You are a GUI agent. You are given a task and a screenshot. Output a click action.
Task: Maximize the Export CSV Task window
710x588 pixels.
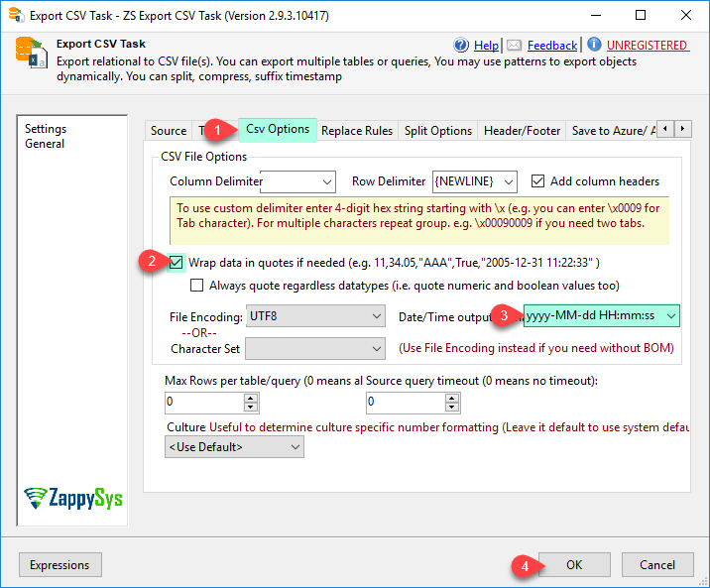(641, 16)
